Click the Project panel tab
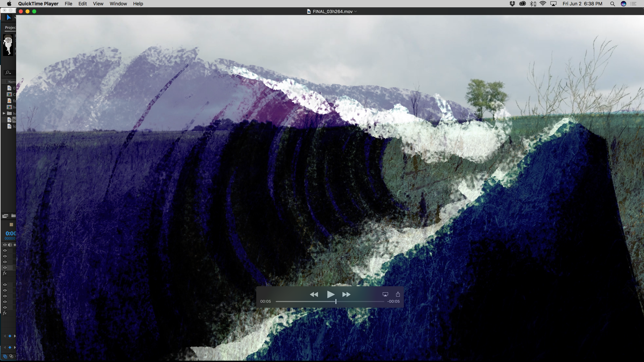644x362 pixels. coord(10,27)
